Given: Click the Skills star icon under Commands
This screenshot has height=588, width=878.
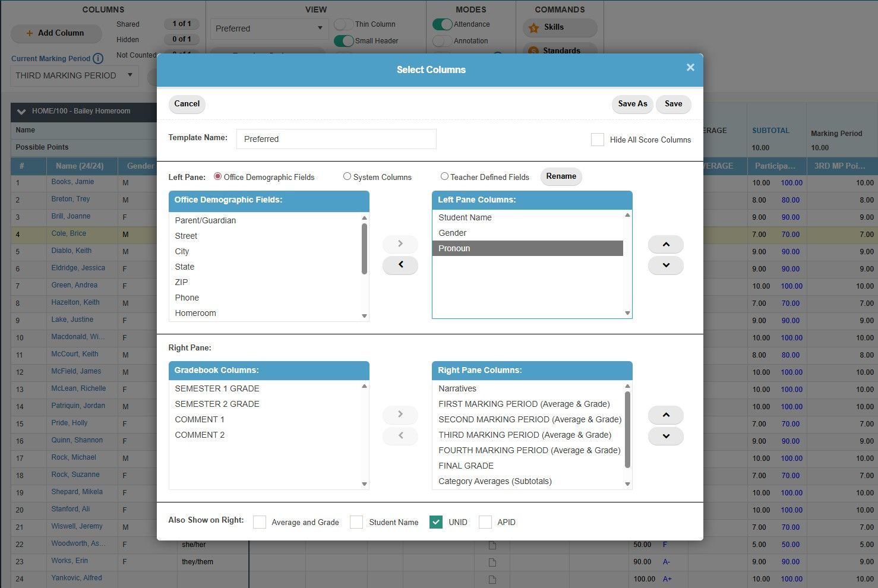Looking at the screenshot, I should (x=534, y=27).
